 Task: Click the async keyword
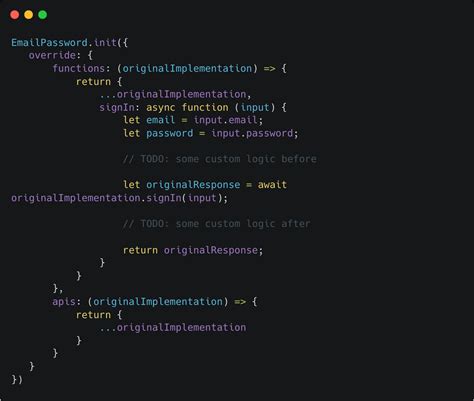161,107
